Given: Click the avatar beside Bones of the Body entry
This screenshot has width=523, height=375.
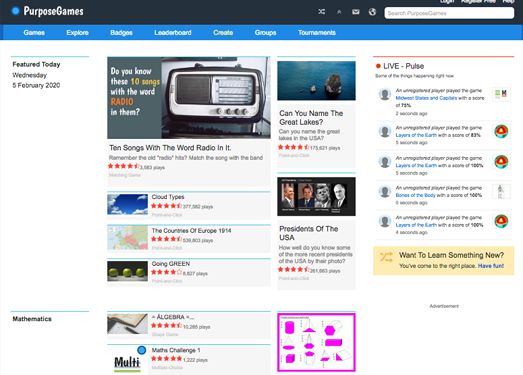Looking at the screenshot, I should click(385, 192).
